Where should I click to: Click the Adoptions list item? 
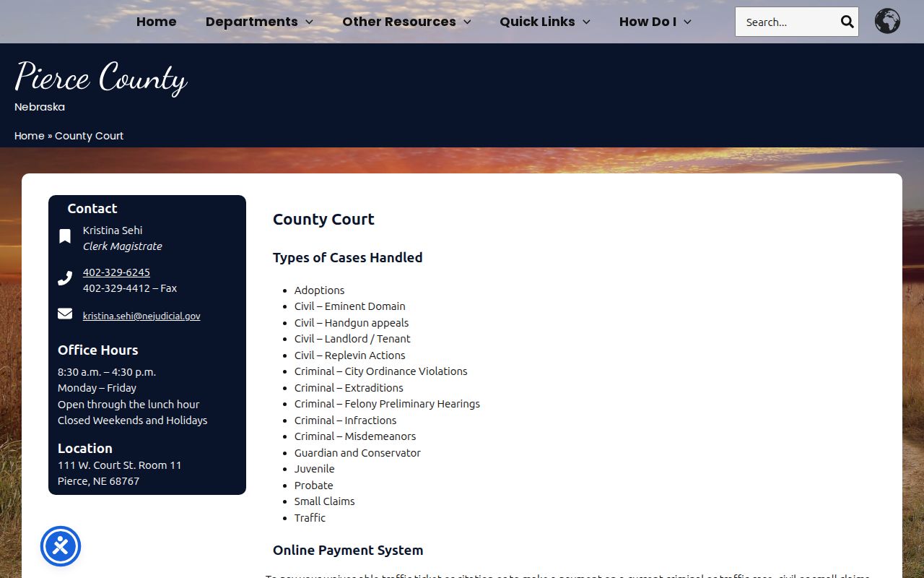click(x=319, y=290)
